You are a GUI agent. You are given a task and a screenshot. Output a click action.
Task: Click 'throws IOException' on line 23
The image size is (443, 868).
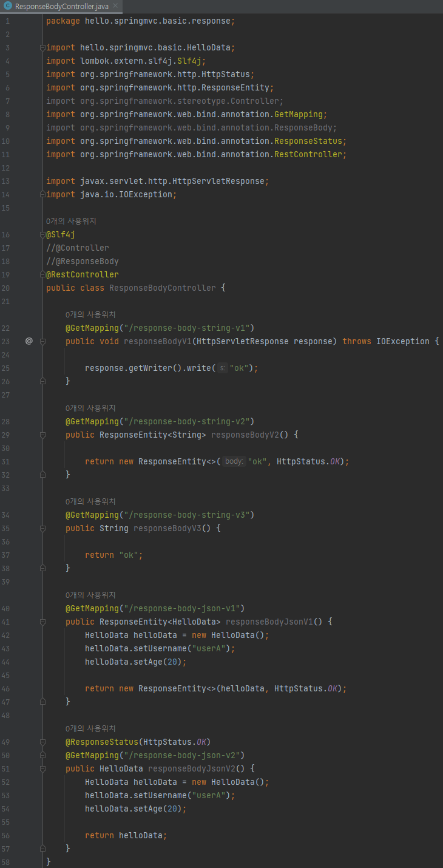pos(386,341)
